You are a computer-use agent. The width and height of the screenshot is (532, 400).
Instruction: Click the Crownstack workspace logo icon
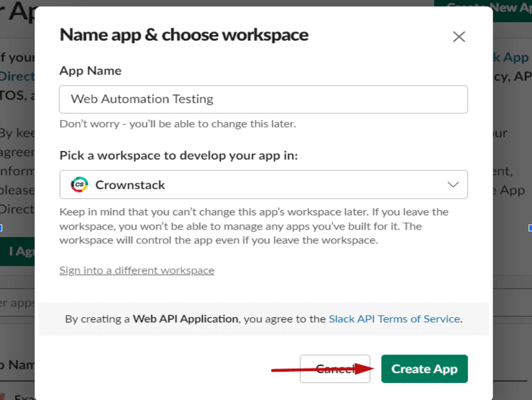tap(79, 185)
